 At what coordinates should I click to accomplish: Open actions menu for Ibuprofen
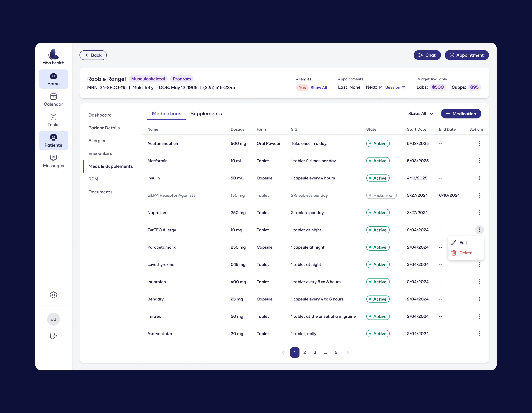click(x=479, y=282)
